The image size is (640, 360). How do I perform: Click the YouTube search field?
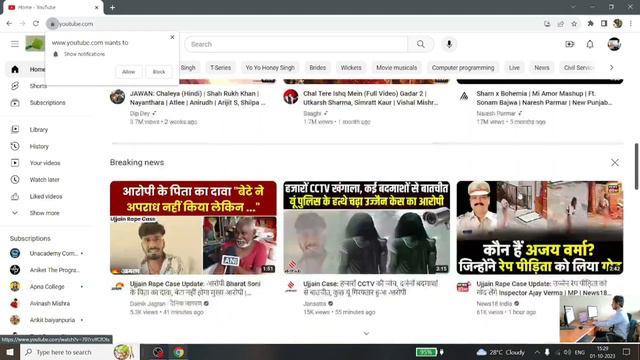[296, 44]
